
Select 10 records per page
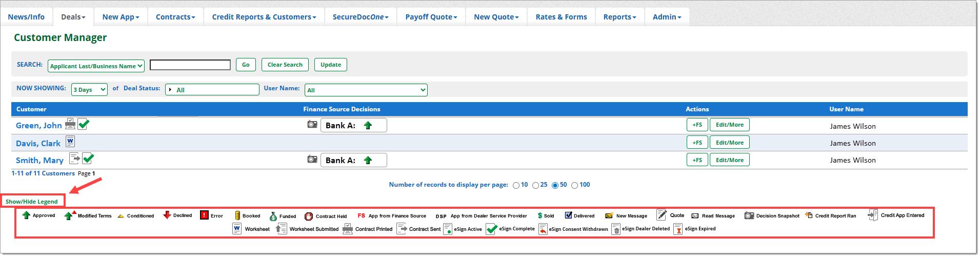coord(516,186)
